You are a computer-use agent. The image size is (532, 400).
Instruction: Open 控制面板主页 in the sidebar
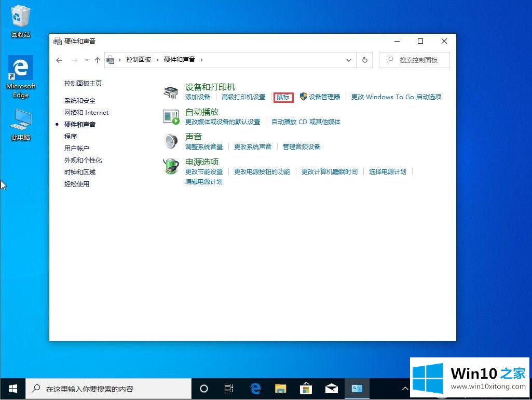[83, 84]
